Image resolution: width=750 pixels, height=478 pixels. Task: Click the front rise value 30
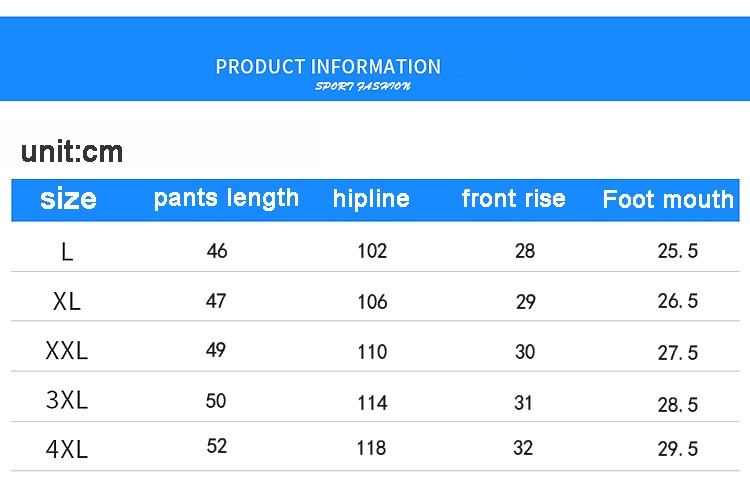525,352
